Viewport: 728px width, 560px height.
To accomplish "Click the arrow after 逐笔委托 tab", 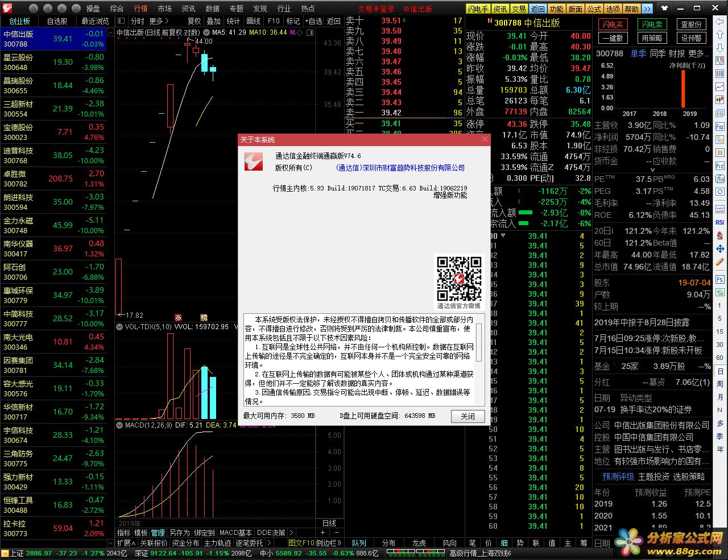I will [268, 543].
